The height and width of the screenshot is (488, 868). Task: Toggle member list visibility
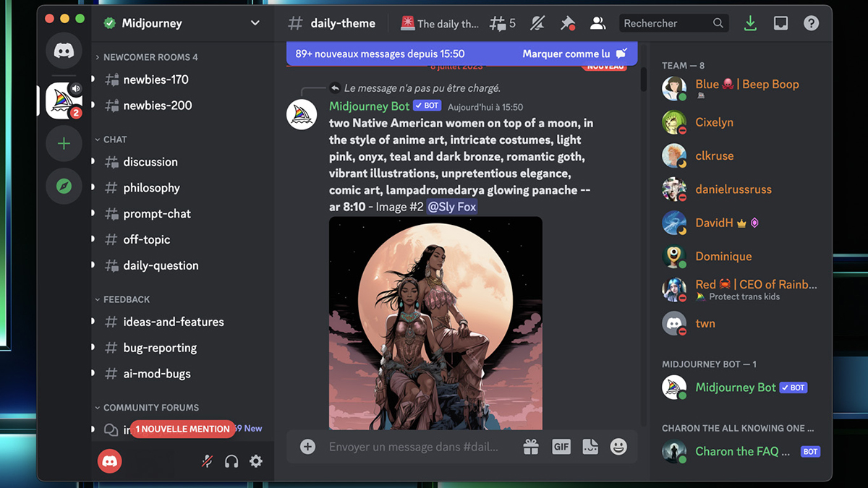597,24
